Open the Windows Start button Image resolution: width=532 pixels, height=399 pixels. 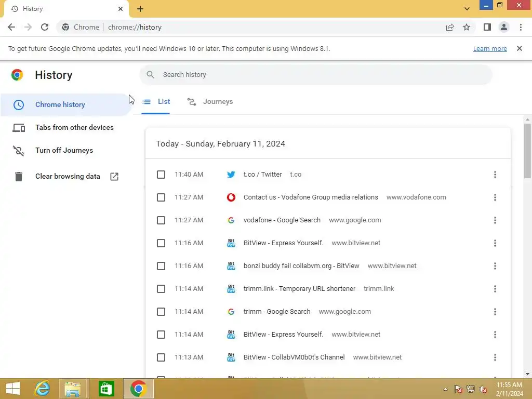(13, 389)
